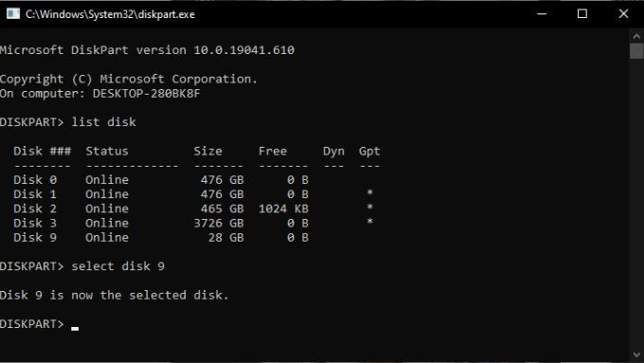Viewport: 644px width, 363px height.
Task: Click the title text C:\Windows\System32\diskpart.exe
Action: pos(110,14)
